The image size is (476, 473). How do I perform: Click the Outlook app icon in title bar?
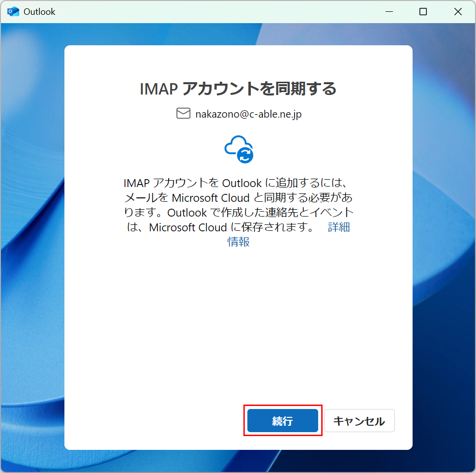coord(13,11)
